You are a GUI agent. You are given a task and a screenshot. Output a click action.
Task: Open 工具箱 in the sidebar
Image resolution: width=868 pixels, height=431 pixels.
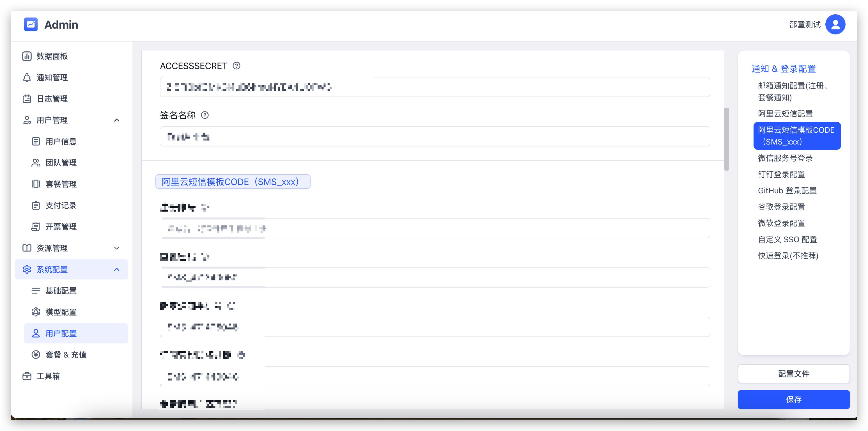pyautogui.click(x=48, y=376)
